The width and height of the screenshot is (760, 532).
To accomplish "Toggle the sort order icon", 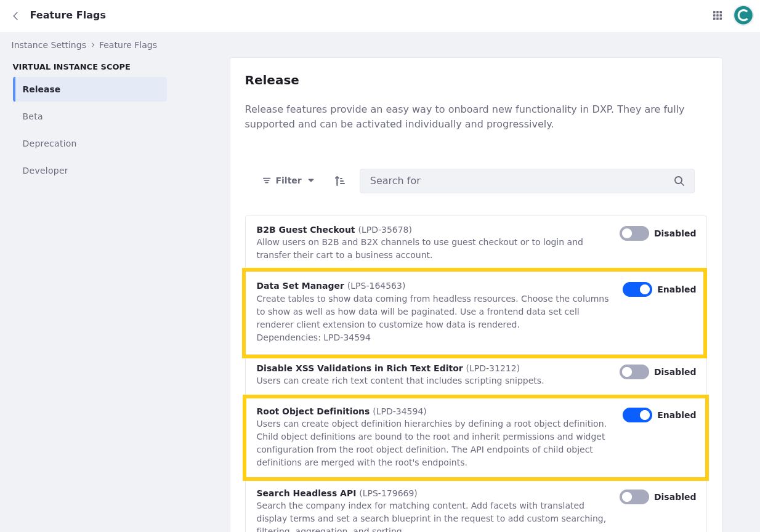I will point(339,181).
